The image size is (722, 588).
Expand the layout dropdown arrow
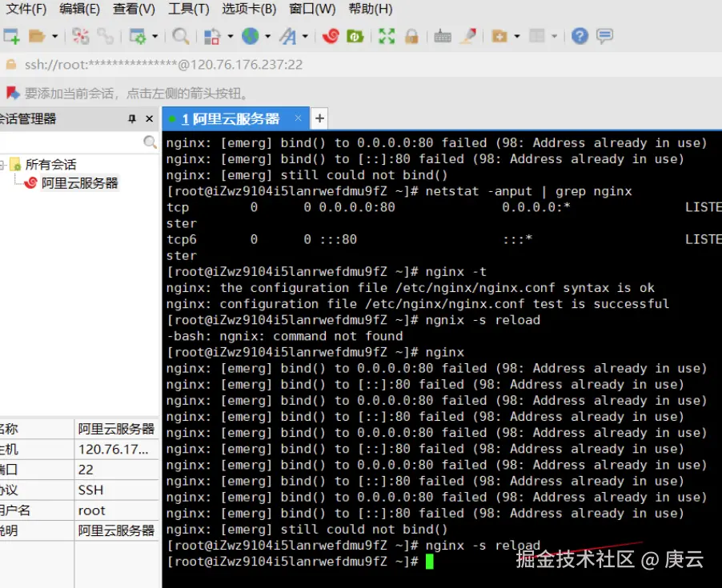(x=555, y=36)
